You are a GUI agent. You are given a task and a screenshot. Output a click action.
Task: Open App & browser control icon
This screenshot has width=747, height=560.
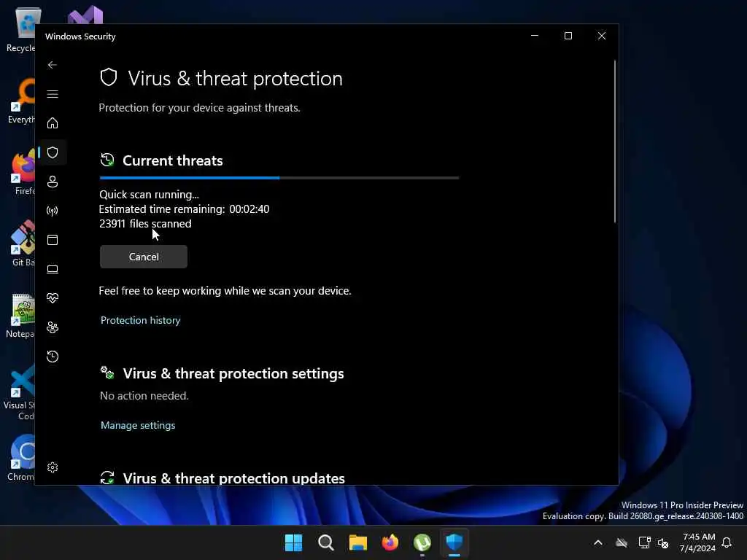click(x=53, y=239)
